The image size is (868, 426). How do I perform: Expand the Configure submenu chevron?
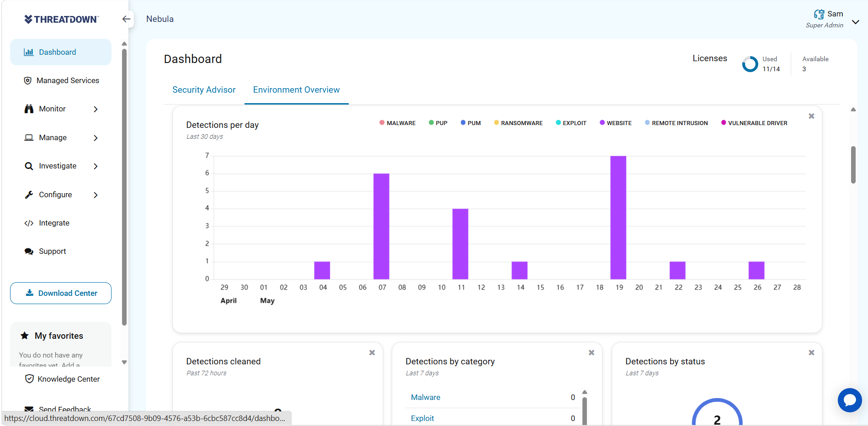click(96, 195)
